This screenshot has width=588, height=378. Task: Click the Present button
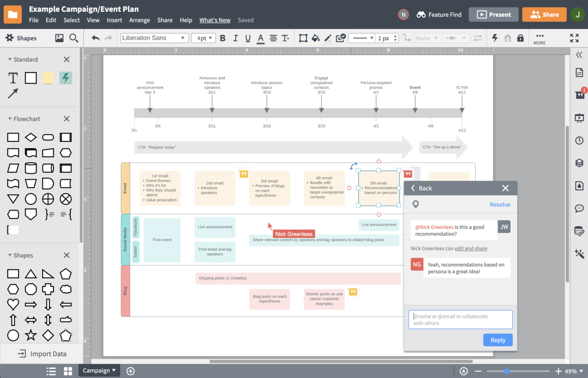coord(493,14)
